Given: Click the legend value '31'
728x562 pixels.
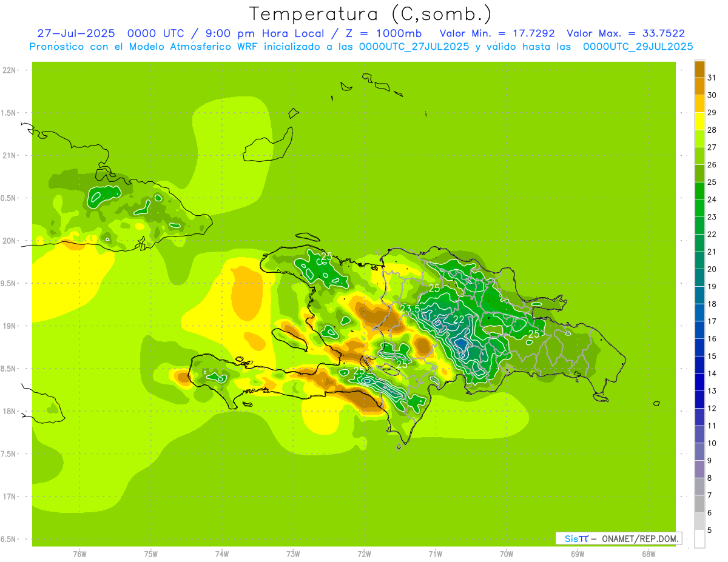Looking at the screenshot, I should coord(712,78).
